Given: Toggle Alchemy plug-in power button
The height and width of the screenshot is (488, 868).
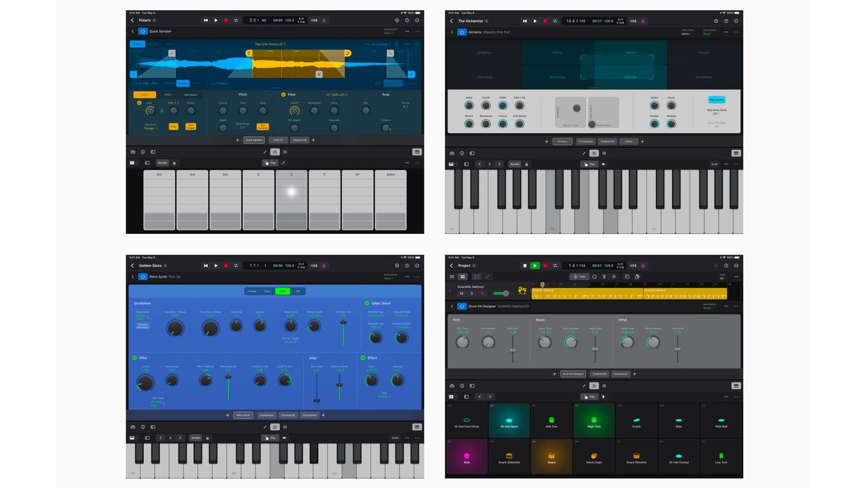Looking at the screenshot, I should click(x=462, y=31).
